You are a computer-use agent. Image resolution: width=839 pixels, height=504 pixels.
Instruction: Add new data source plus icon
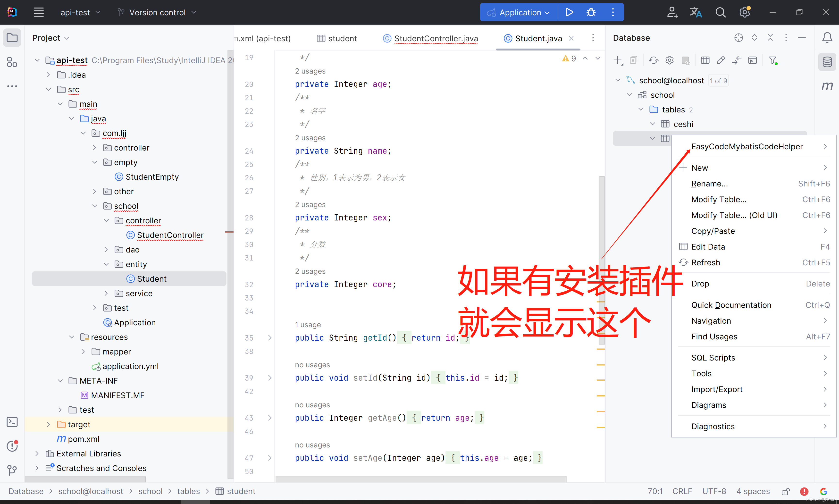pyautogui.click(x=618, y=60)
